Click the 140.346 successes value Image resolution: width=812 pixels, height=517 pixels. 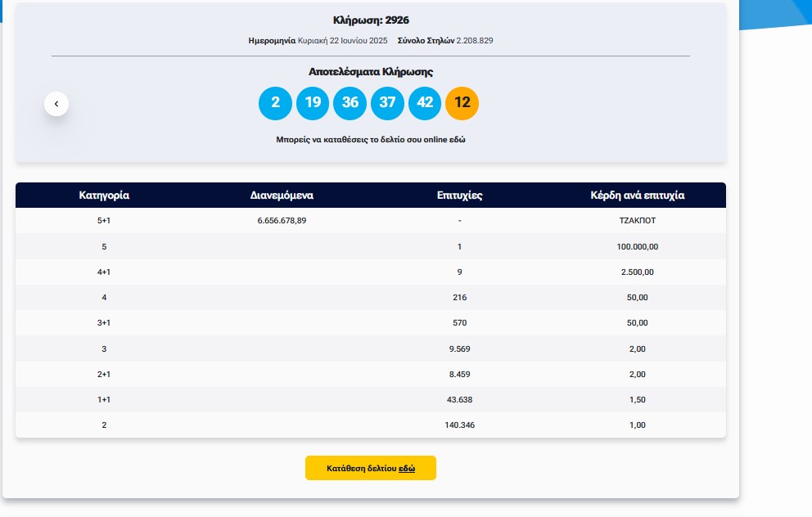coord(459,425)
